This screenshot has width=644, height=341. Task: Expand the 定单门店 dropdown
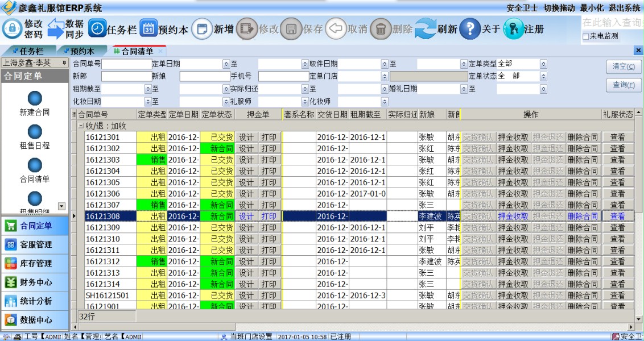coord(385,76)
